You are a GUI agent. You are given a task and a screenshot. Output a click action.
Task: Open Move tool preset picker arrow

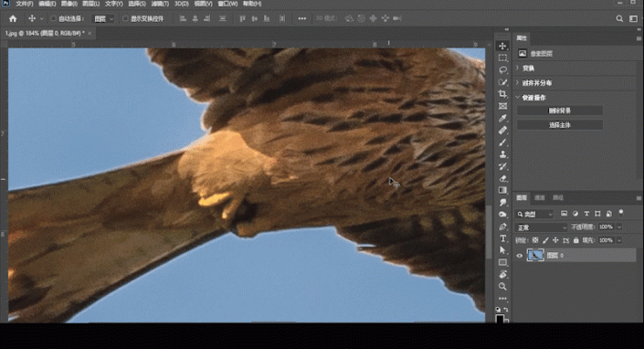tap(41, 19)
